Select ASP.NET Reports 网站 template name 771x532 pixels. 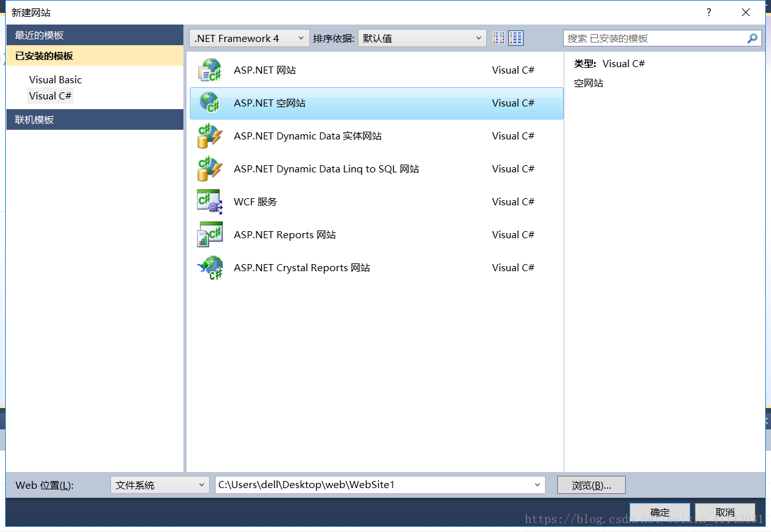point(285,234)
